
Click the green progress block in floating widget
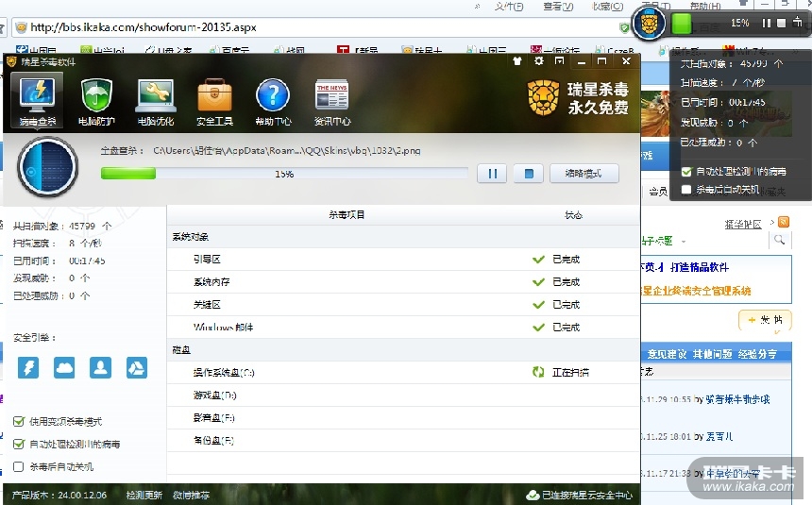click(682, 24)
